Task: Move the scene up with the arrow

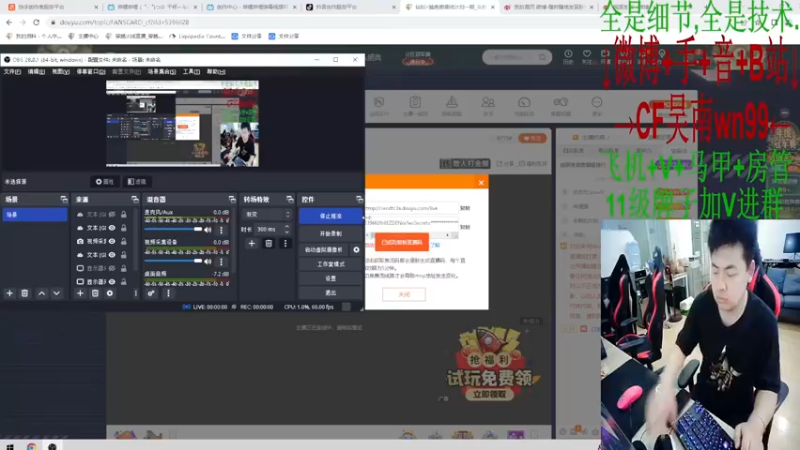Action: click(x=41, y=293)
